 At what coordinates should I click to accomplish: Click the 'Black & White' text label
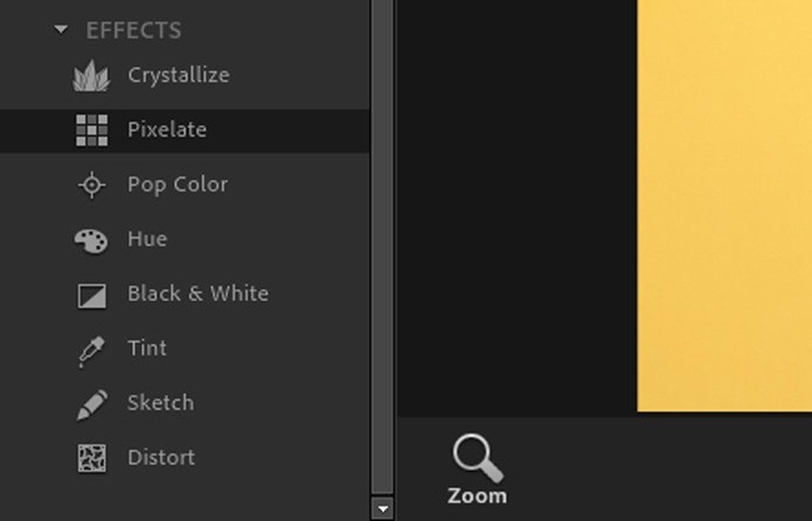(198, 293)
